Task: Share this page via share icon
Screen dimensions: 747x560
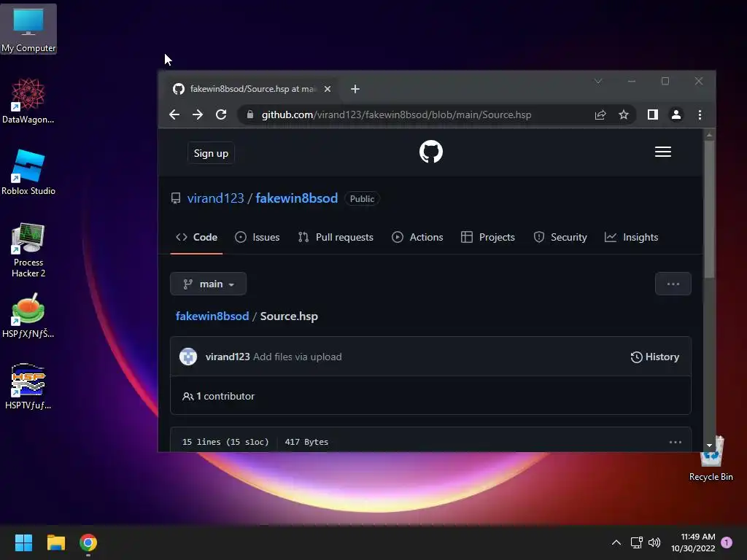Action: [x=600, y=114]
